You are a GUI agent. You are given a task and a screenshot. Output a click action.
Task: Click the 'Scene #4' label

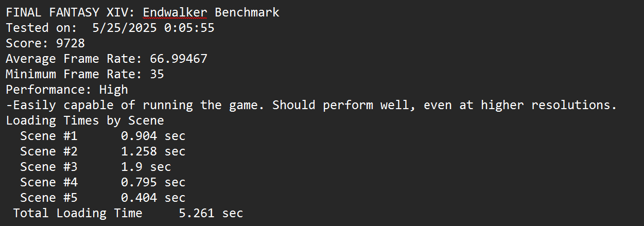(49, 182)
